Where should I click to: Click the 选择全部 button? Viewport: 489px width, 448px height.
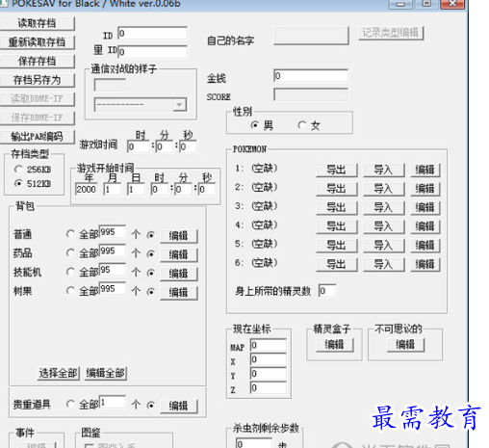pyautogui.click(x=58, y=373)
